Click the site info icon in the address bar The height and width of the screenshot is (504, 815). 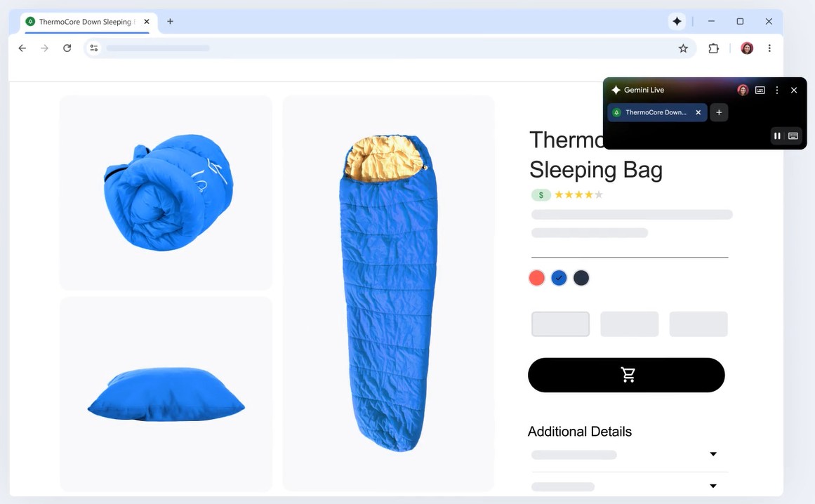click(x=93, y=48)
